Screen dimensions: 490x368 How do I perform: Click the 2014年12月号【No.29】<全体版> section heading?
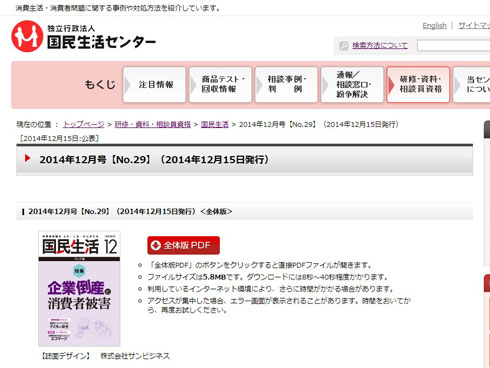point(130,212)
